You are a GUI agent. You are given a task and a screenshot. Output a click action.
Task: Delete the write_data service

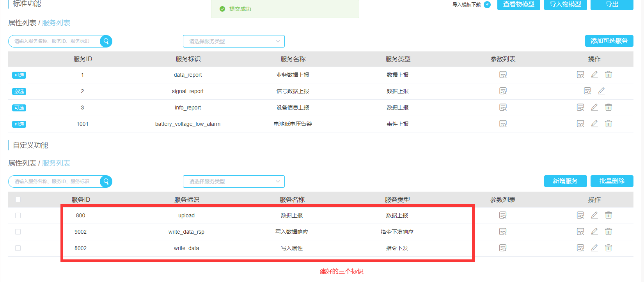tap(609, 248)
